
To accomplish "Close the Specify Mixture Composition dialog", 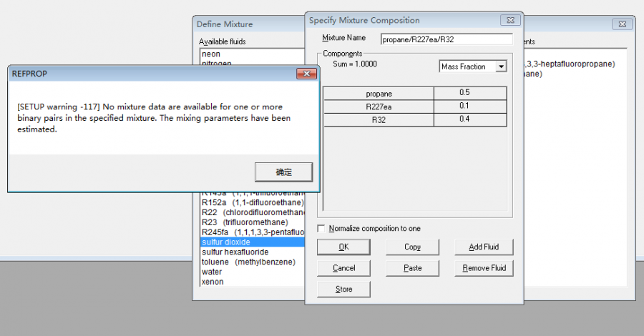I will 510,20.
